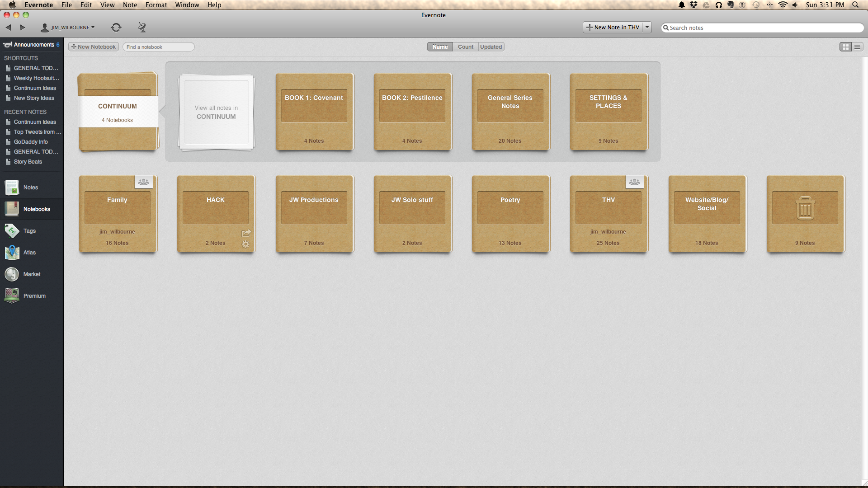This screenshot has height=488, width=868.
Task: Switch to list view
Action: [857, 47]
